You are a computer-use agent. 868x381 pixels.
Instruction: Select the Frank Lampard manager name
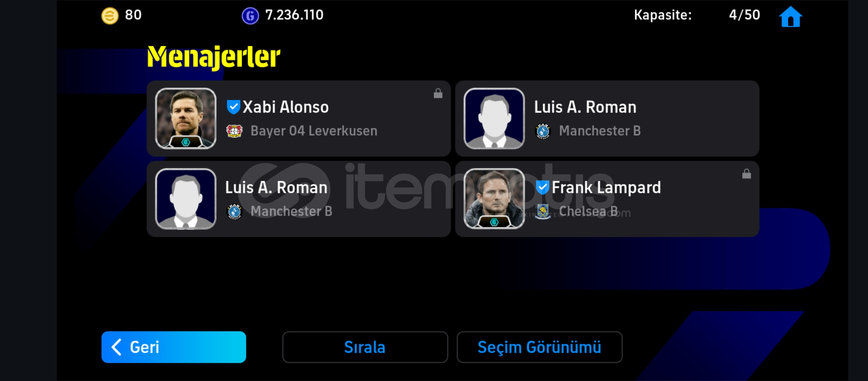pos(606,187)
